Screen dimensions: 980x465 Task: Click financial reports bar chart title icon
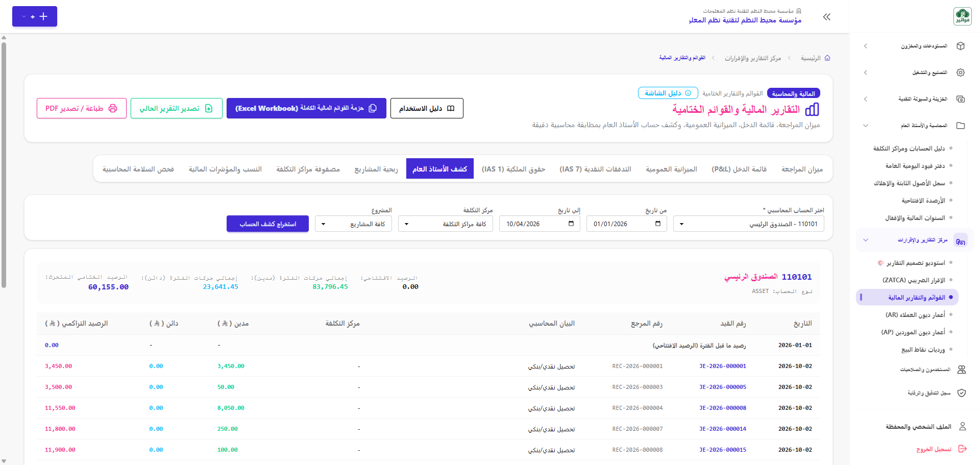[812, 109]
